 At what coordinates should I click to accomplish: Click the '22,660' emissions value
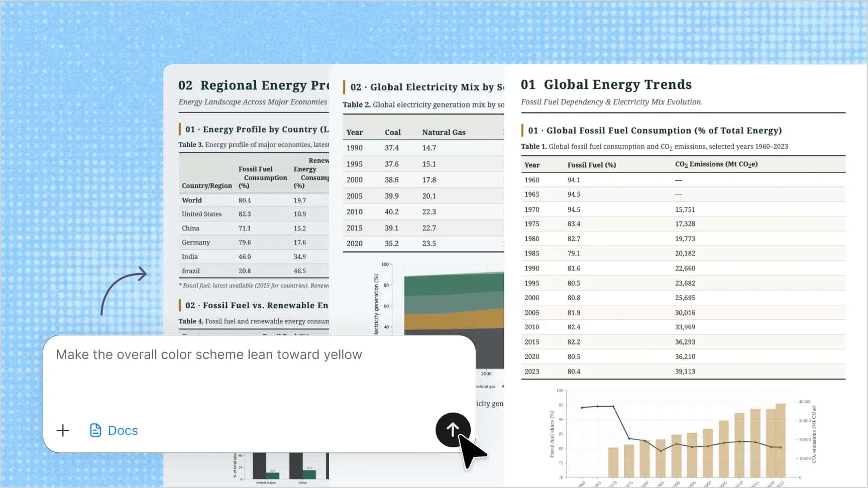tap(685, 268)
